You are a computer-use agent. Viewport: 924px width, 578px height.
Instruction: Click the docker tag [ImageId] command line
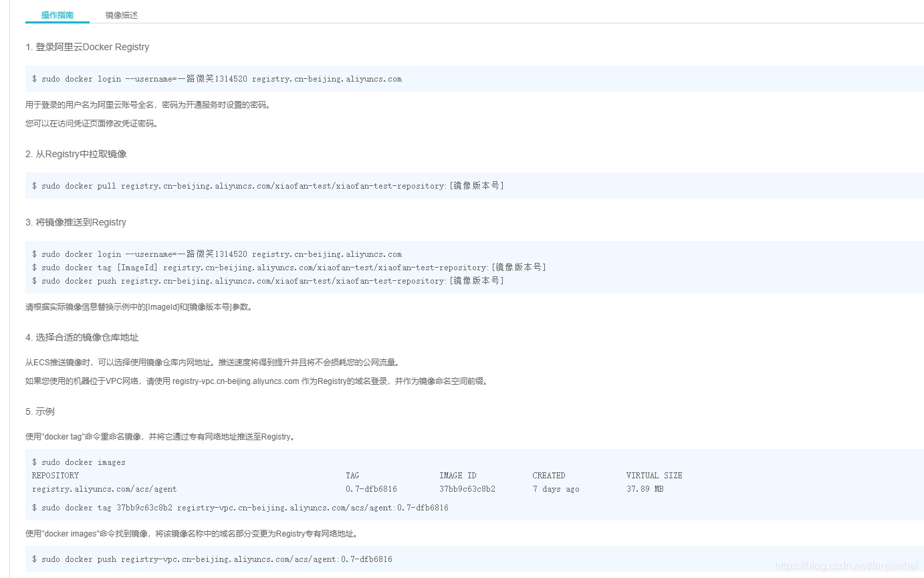(x=289, y=268)
